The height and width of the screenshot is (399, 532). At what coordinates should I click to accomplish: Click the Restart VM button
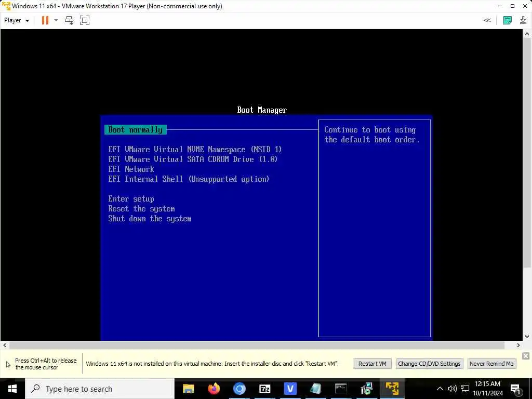tap(372, 364)
